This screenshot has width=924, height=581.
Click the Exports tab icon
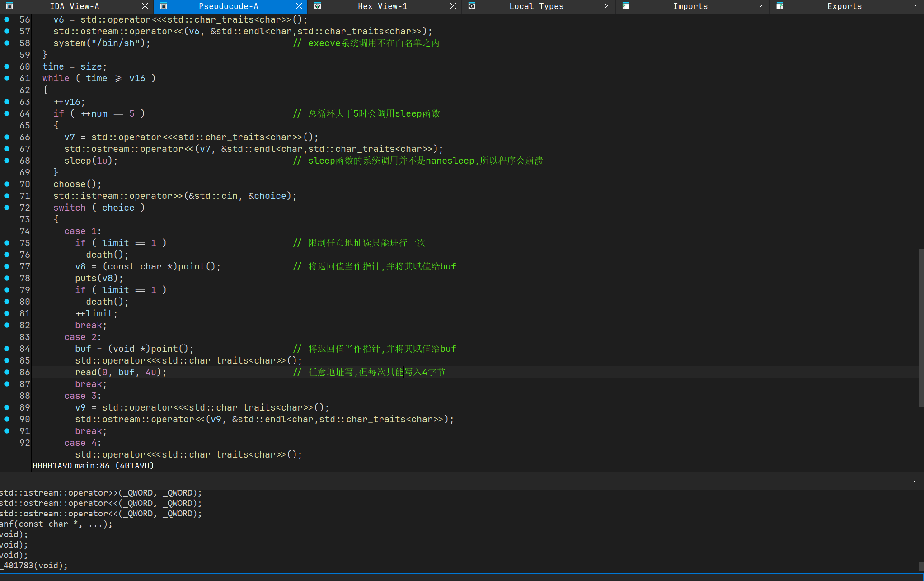click(x=780, y=6)
